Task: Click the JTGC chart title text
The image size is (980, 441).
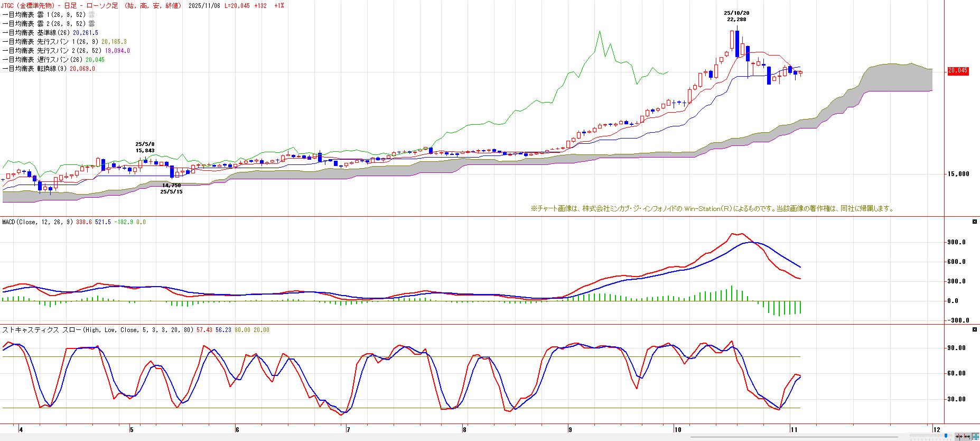Action: click(x=92, y=5)
